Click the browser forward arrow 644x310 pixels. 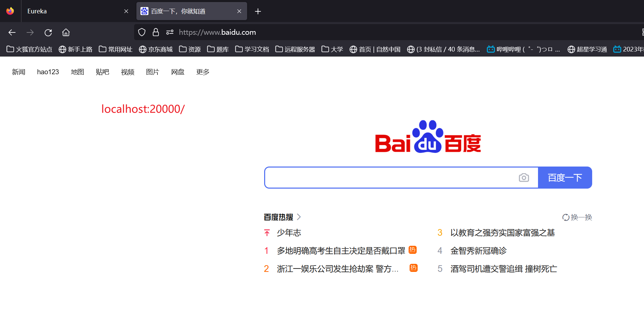click(x=30, y=32)
